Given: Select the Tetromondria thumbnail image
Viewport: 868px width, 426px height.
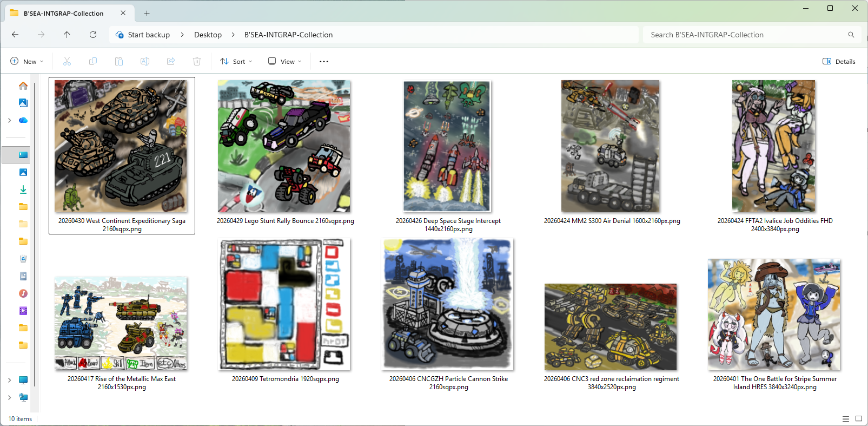Looking at the screenshot, I should tap(284, 304).
